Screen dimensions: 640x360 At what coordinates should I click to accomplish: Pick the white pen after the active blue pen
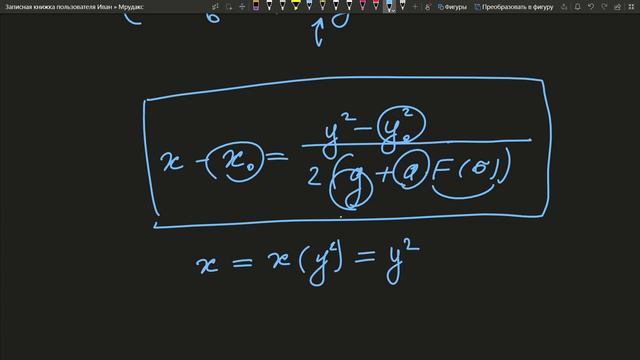(402, 6)
